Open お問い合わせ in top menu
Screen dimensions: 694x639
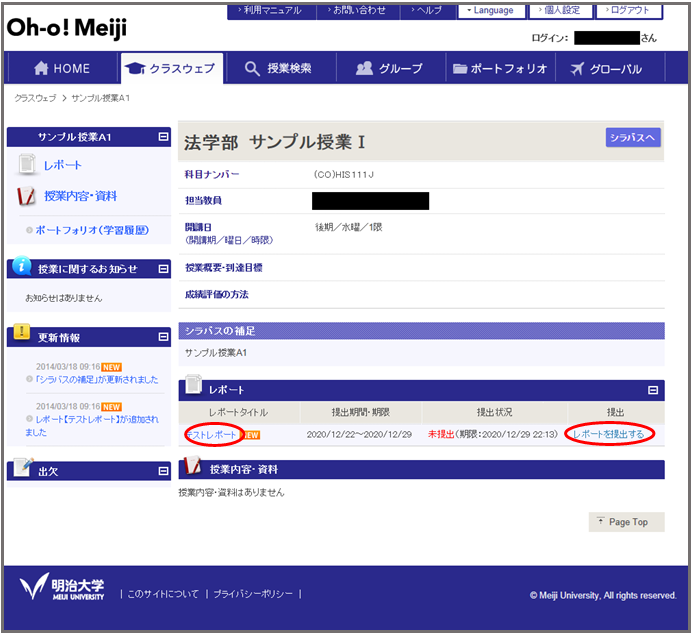(x=358, y=11)
